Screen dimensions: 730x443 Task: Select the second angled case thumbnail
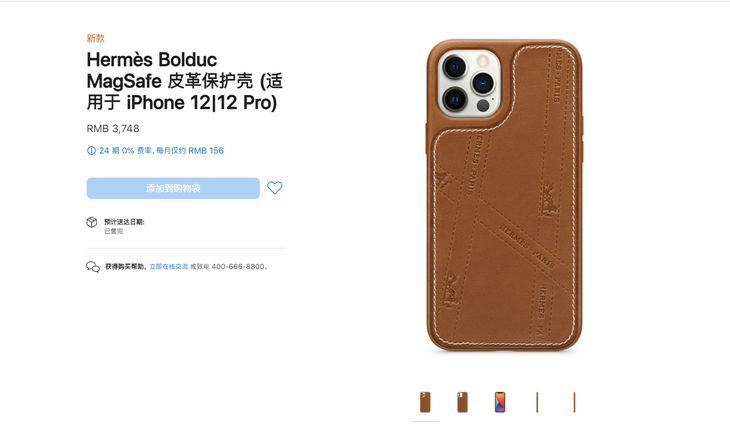462,402
